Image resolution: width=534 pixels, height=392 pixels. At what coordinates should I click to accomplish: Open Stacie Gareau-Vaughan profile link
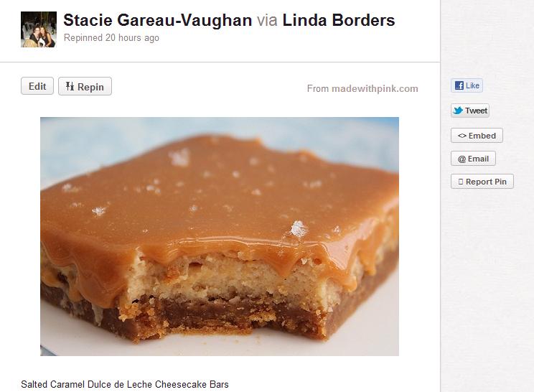click(158, 20)
